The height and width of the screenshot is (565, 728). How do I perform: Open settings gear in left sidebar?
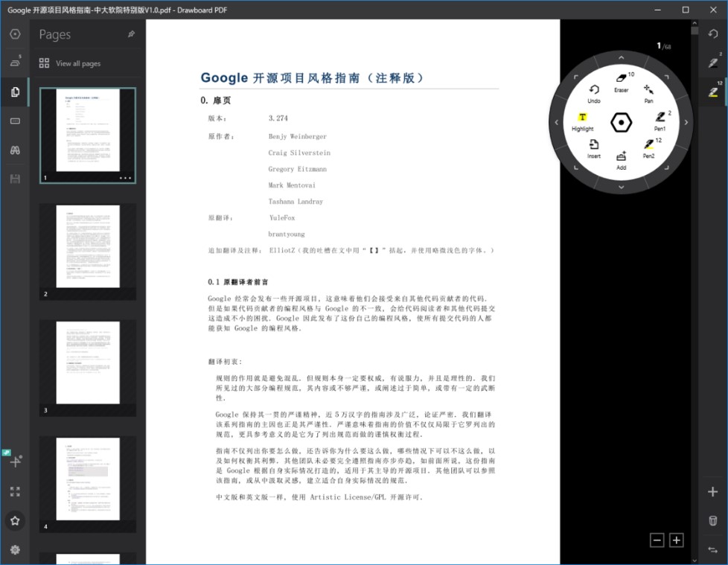click(x=15, y=549)
